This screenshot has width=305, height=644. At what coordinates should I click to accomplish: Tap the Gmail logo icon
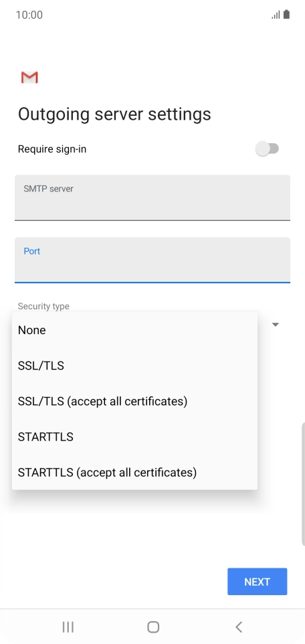29,77
